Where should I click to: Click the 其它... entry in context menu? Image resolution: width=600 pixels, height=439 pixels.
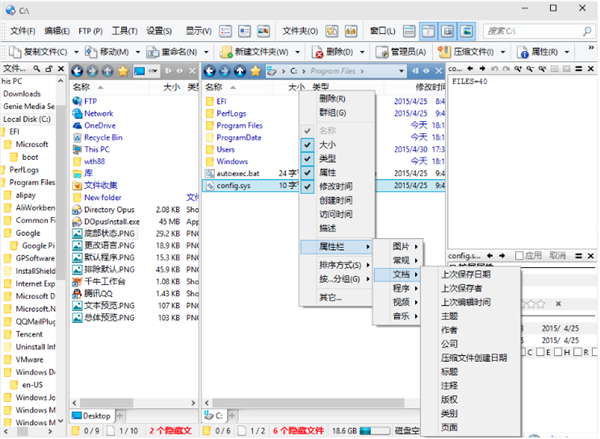click(331, 297)
